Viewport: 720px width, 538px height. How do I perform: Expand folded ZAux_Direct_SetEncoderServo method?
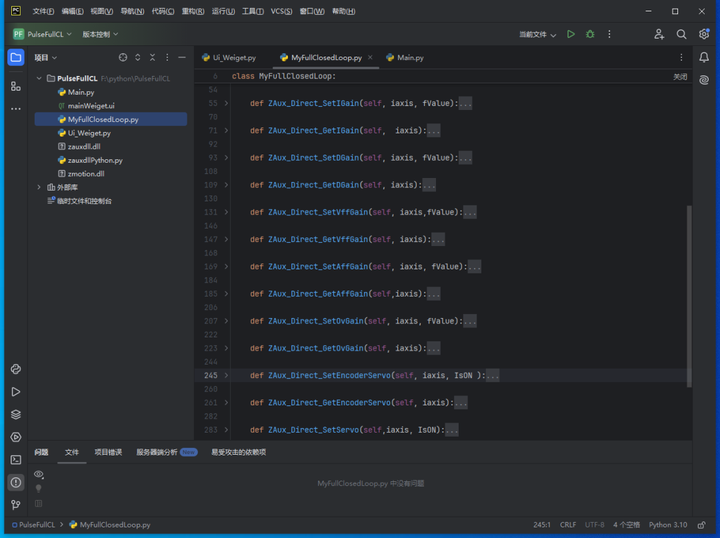226,375
